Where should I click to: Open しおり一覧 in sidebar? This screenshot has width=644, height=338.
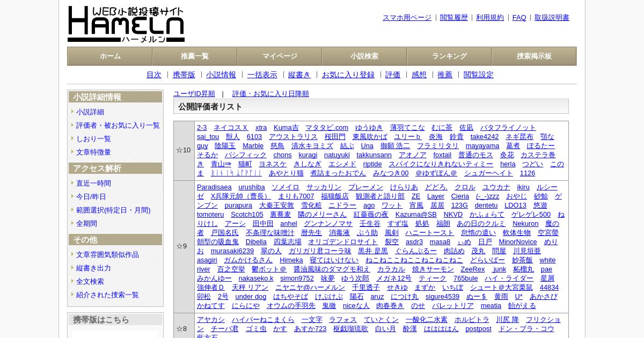[93, 139]
